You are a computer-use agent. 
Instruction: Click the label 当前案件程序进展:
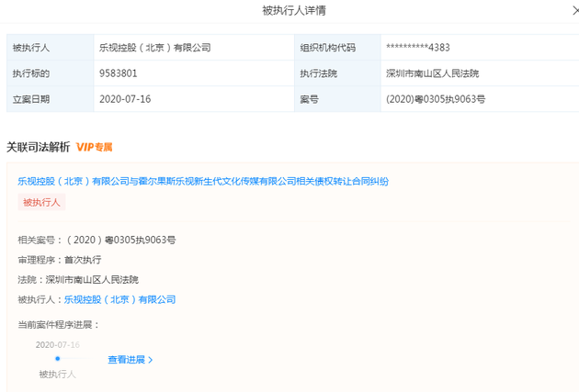coord(59,324)
